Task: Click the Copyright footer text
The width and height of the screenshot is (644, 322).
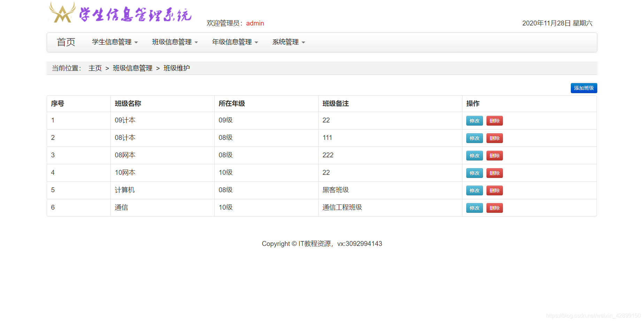Action: (x=322, y=244)
